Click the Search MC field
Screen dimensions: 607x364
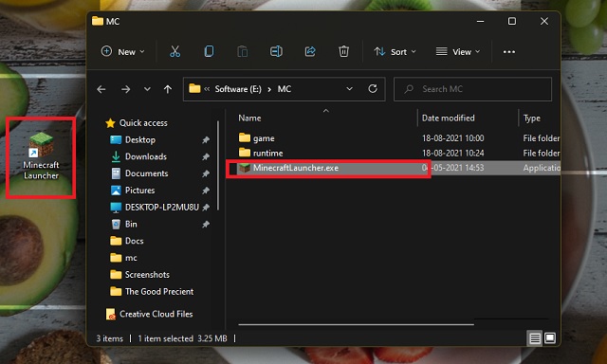[x=472, y=89]
